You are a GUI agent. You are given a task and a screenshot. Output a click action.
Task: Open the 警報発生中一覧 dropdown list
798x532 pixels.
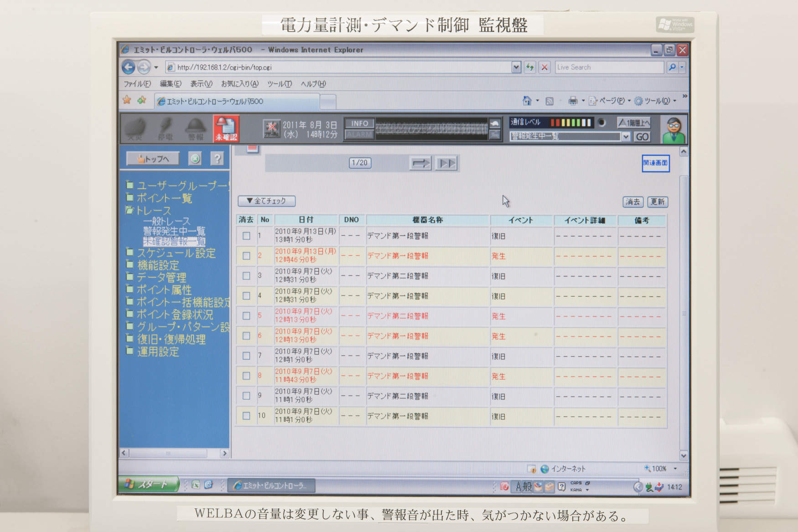[x=626, y=136]
